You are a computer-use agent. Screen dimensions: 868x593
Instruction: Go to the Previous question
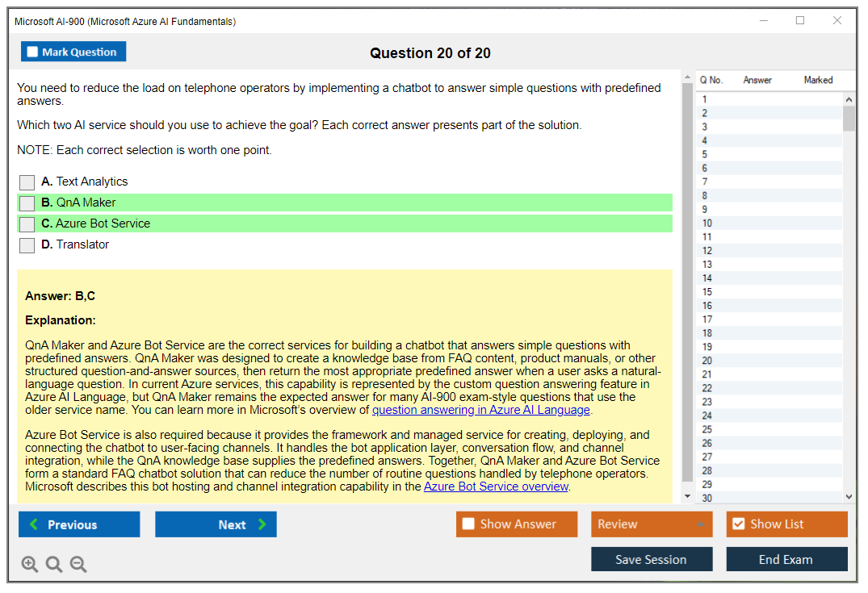coord(79,524)
